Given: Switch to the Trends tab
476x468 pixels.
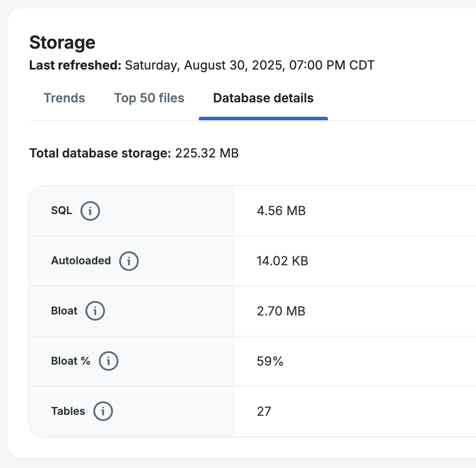Looking at the screenshot, I should click(64, 98).
